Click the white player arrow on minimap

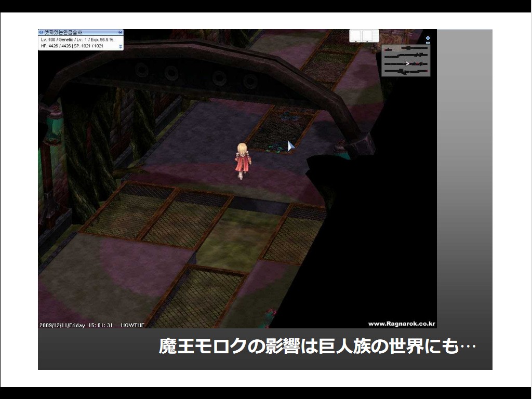point(407,63)
